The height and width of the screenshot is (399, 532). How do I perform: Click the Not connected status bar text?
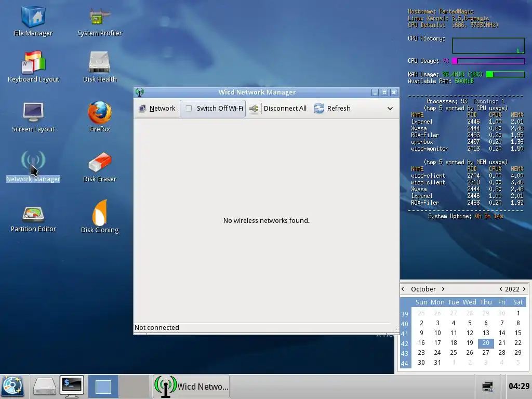pos(157,328)
